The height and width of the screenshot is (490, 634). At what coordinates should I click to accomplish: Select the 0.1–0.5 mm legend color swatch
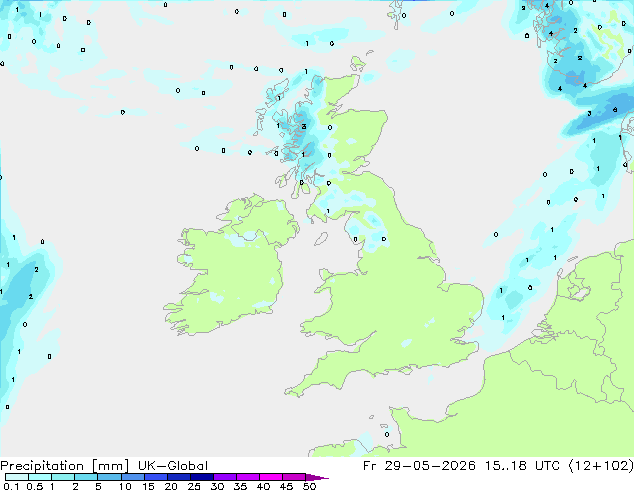[x=17, y=477]
